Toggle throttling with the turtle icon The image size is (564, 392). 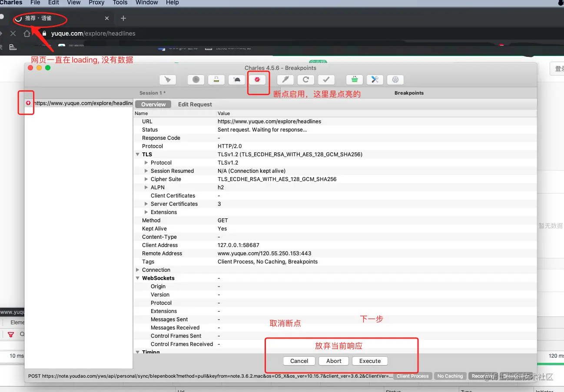tap(237, 79)
